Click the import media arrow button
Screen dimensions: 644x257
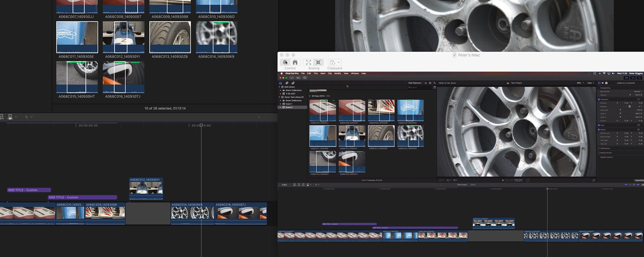pyautogui.click(x=292, y=78)
